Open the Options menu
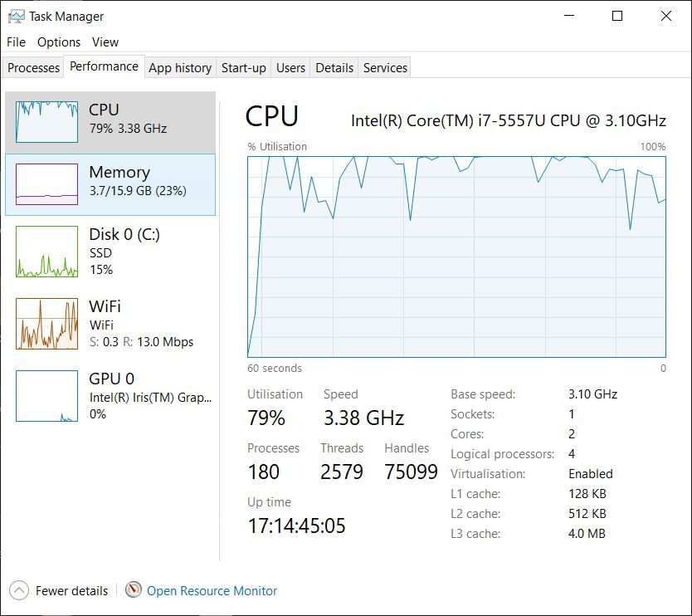692x616 pixels. [x=59, y=42]
